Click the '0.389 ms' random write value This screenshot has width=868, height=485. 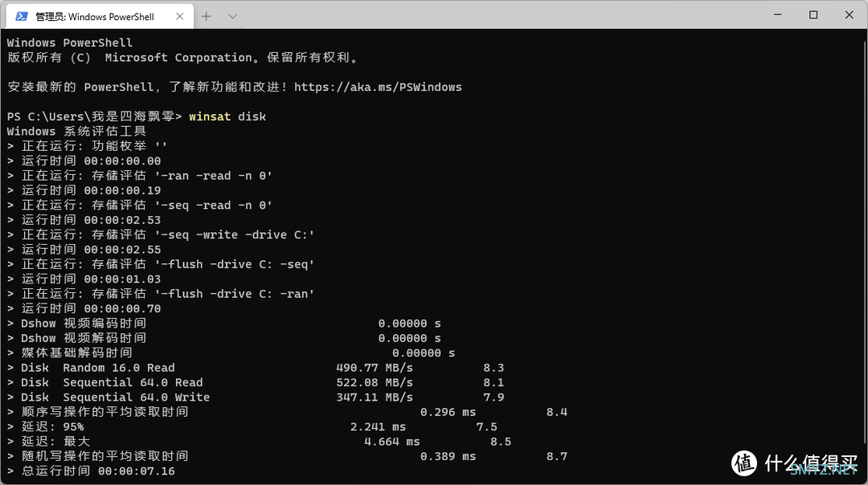click(448, 457)
